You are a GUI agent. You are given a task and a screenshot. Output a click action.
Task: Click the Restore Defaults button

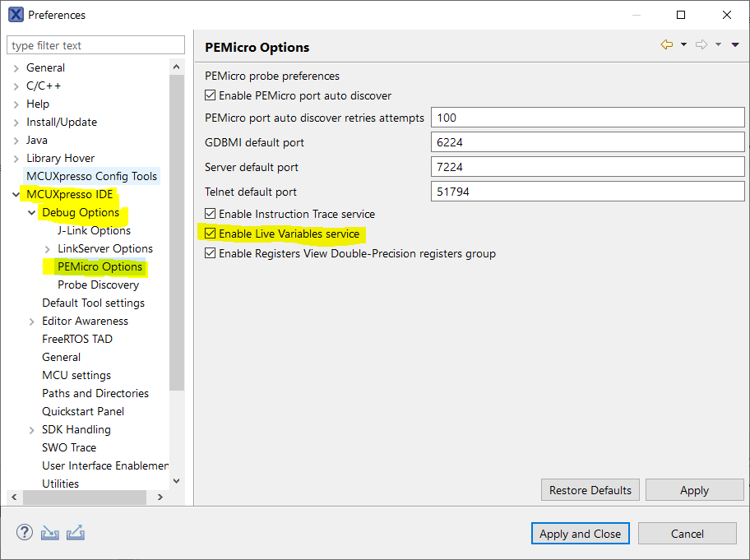click(590, 490)
